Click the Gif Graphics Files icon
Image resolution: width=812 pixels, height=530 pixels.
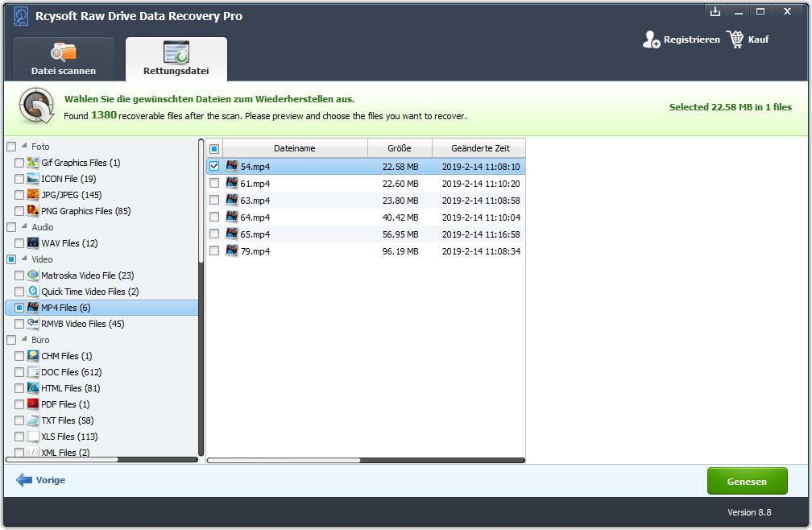click(x=33, y=163)
